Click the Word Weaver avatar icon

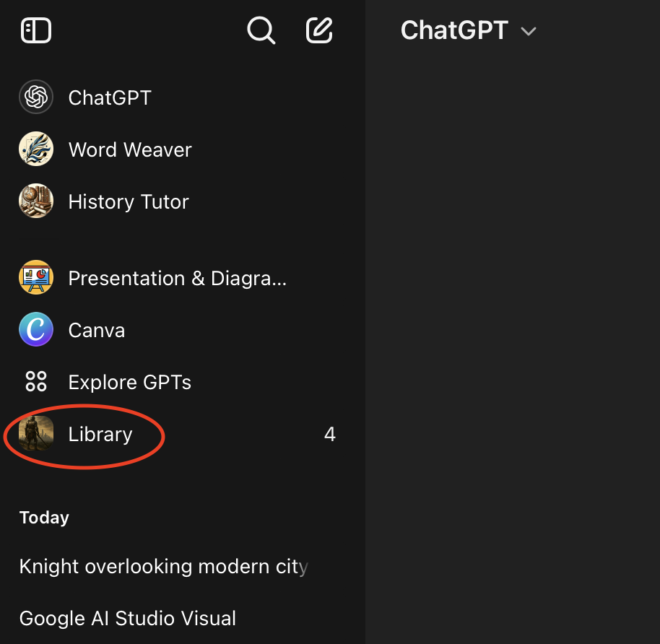click(x=36, y=149)
